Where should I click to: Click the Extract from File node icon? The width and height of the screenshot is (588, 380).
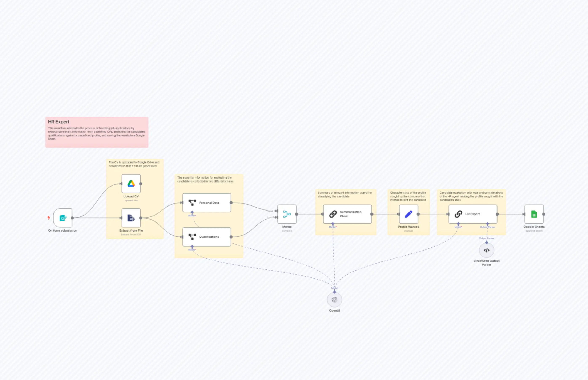131,218
